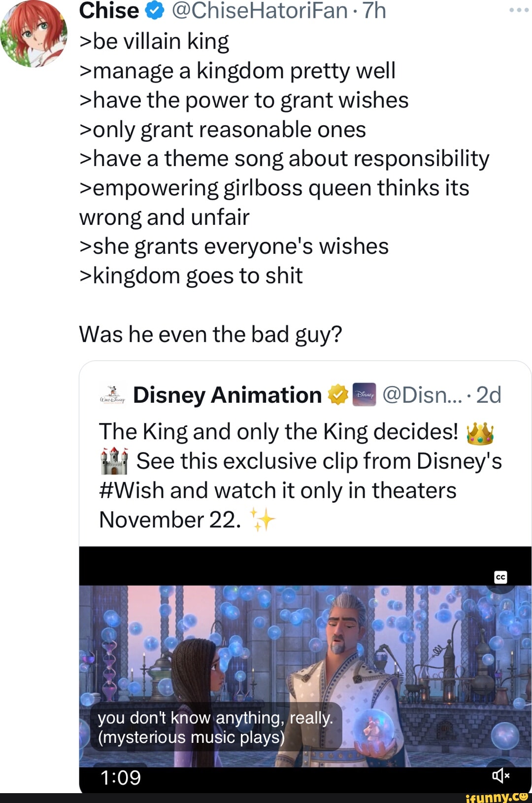The image size is (532, 803).
Task: Open Chise's profile avatar
Action: (33, 34)
